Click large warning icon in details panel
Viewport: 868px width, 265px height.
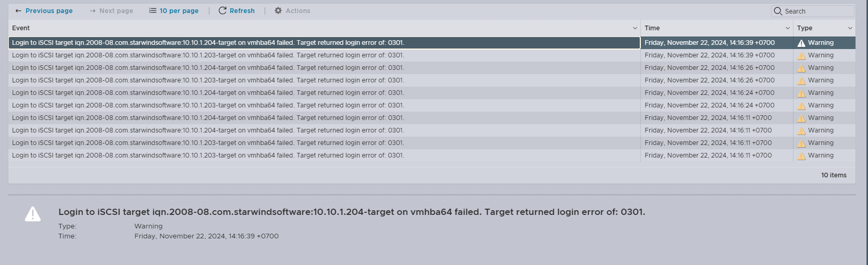point(33,214)
